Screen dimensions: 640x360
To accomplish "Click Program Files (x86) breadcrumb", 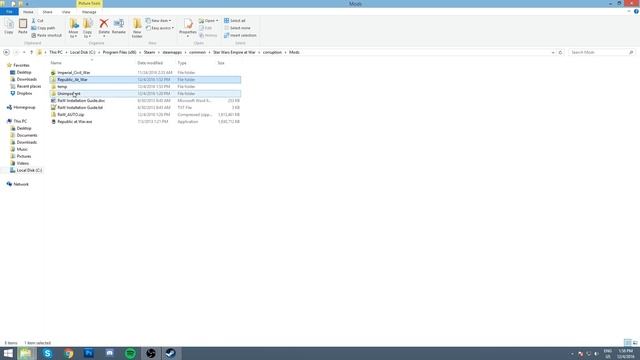I will (120, 52).
